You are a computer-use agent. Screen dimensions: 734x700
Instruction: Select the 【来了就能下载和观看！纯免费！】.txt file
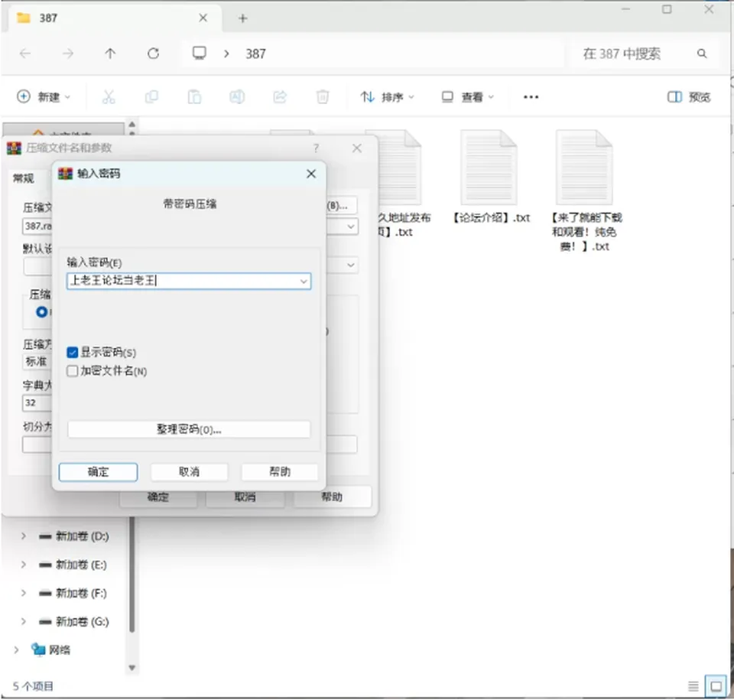click(x=586, y=191)
